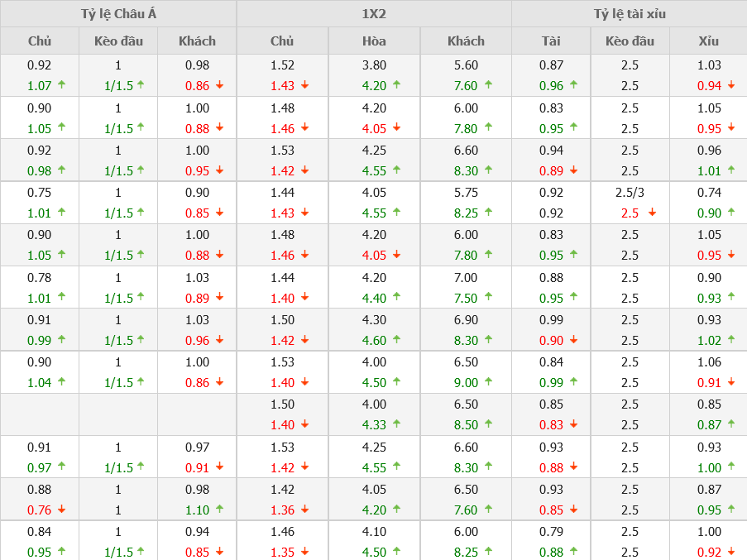Screen dimensions: 747x560
Task: Click the 3.80 draw odds value
Action: [374, 65]
